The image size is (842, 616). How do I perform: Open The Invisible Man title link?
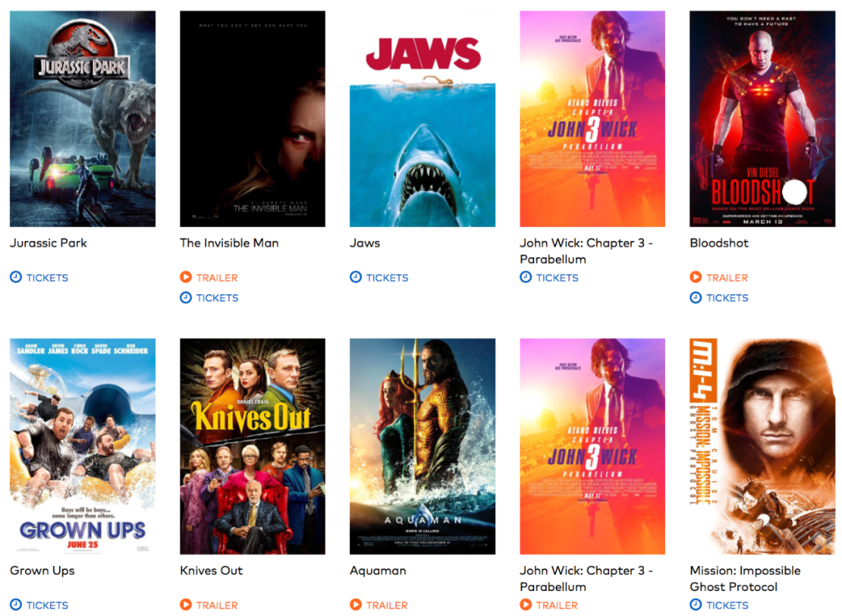coord(229,243)
